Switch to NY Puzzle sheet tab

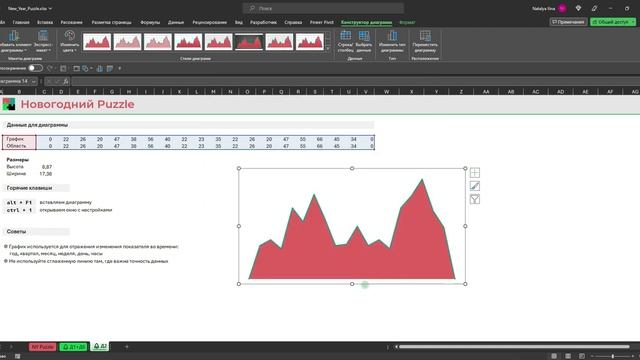click(x=42, y=347)
